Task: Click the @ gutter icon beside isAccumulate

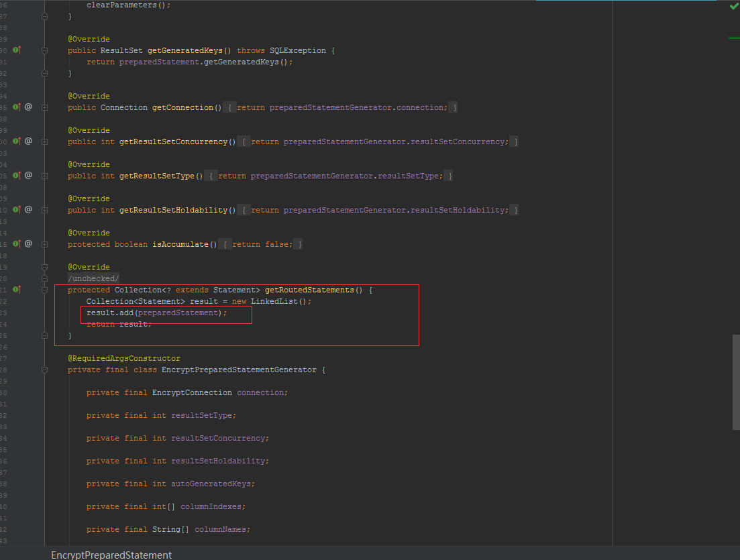Action: click(x=27, y=243)
